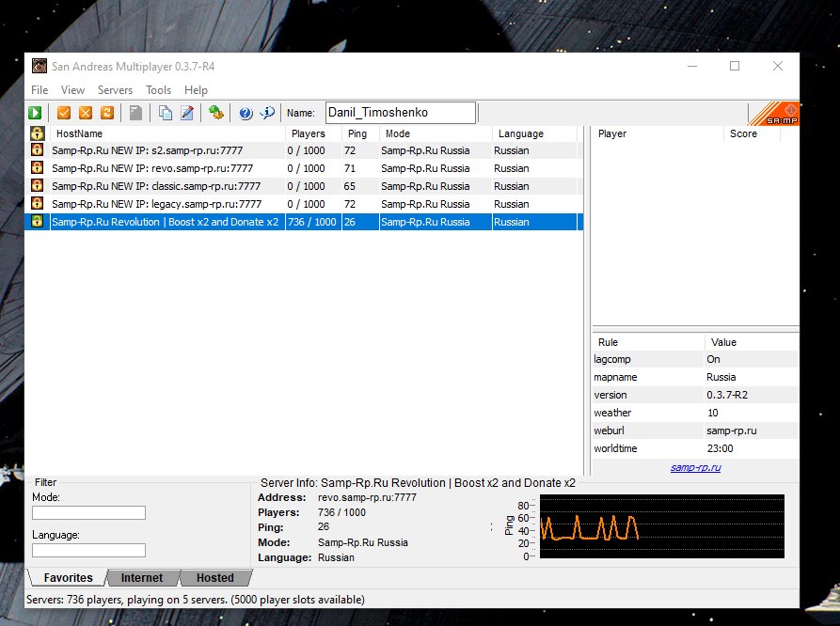Screen dimensions: 840x626
Task: Select the legacy.samp-rp.ru:7777 server row
Action: [x=303, y=204]
